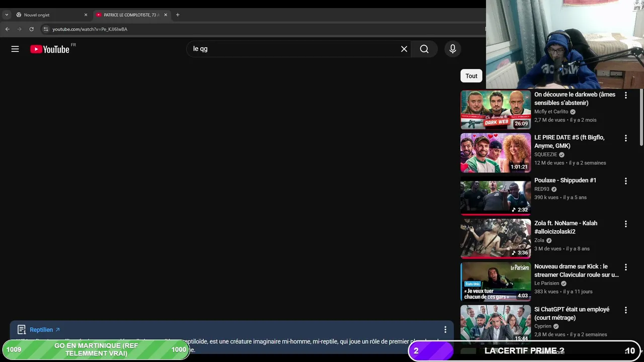
Task: Click '12 M de vues' under LE PIRE DATE
Action: 549,163
